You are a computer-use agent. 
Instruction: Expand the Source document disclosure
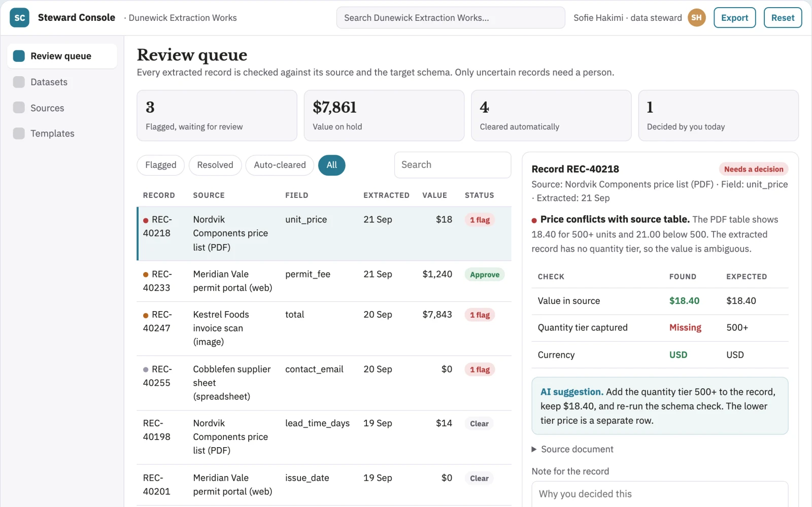coord(572,449)
